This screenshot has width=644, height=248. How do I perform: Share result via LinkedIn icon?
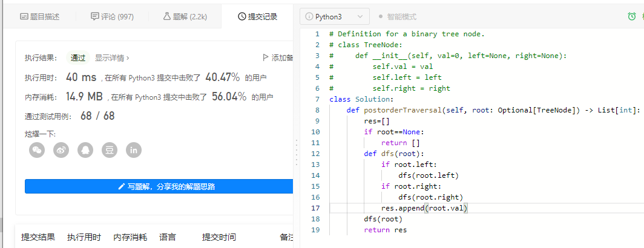[134, 150]
